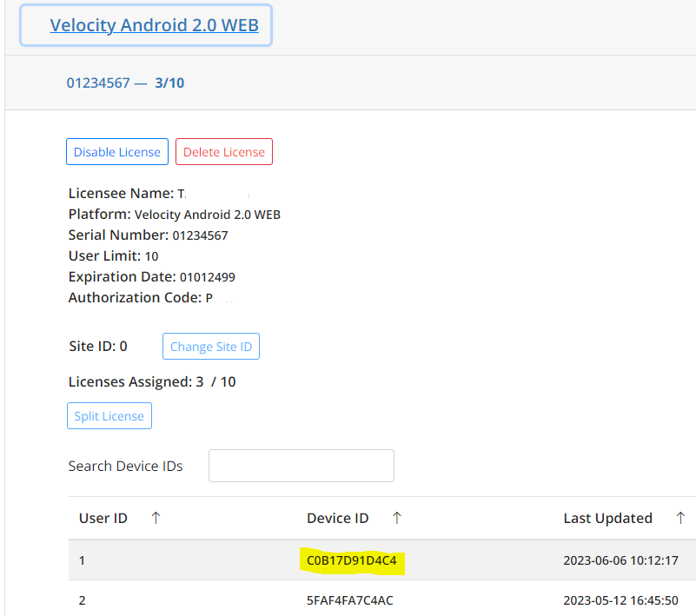The width and height of the screenshot is (696, 616).
Task: Open the Change Site ID dialog
Action: pyautogui.click(x=210, y=346)
